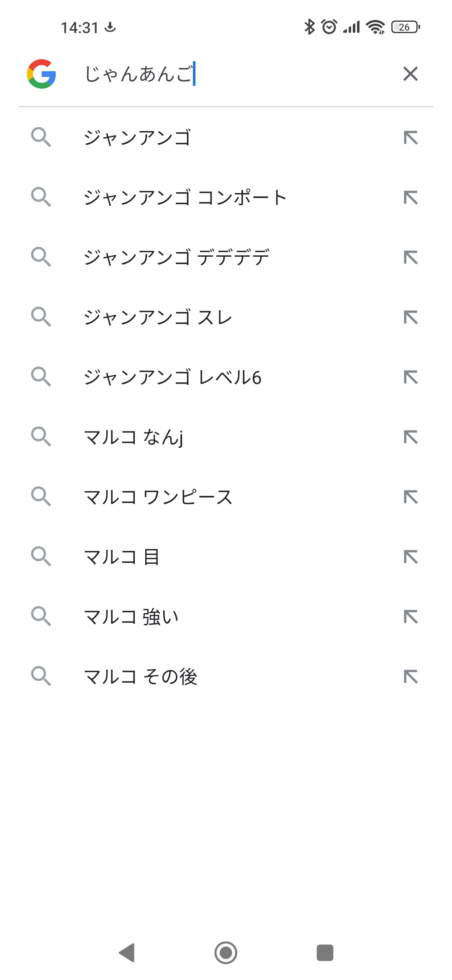Tap the arrow next to マルコ なんj
The height and width of the screenshot is (980, 452).
coord(411,437)
